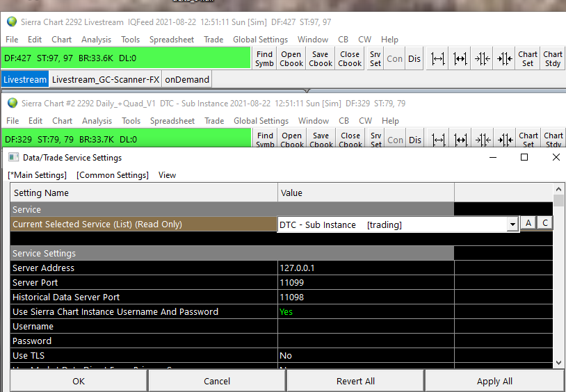This screenshot has width=566, height=392.
Task: Click the Server Address value 127.0.0.1
Action: coord(366,268)
